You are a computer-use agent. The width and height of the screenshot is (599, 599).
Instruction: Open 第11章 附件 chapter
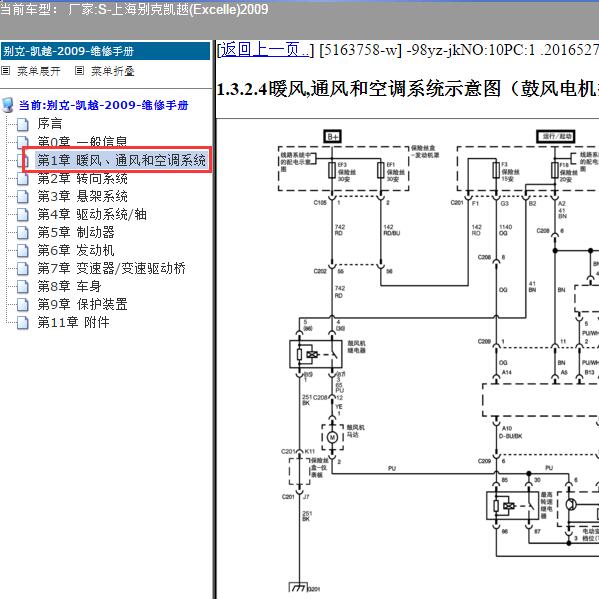click(x=73, y=322)
